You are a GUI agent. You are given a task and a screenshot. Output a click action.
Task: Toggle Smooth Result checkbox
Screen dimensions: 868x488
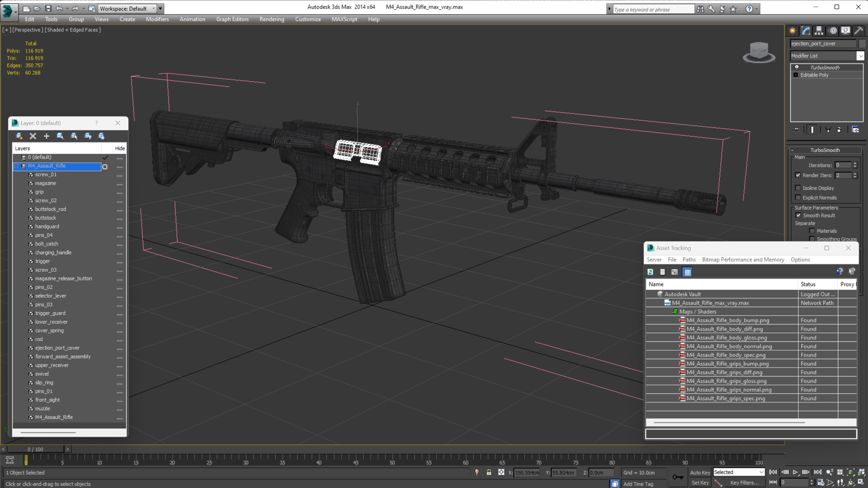coord(798,215)
